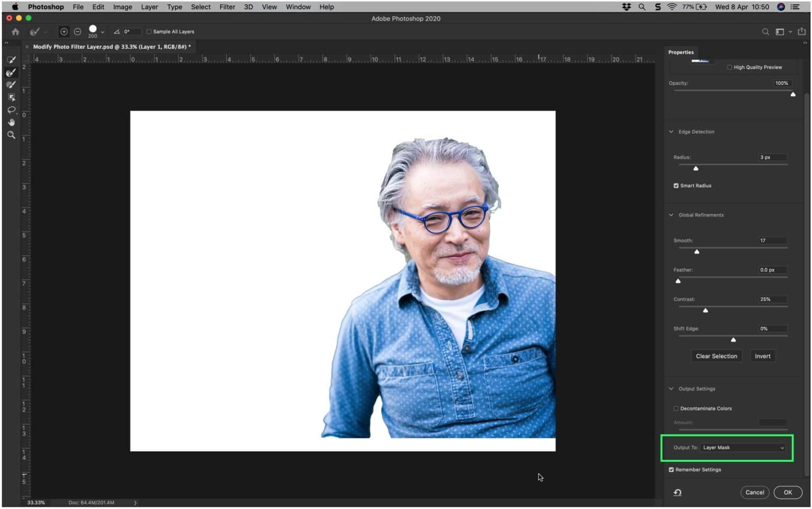Collapse the Edge Detection section
This screenshot has height=509, width=812.
coord(671,131)
